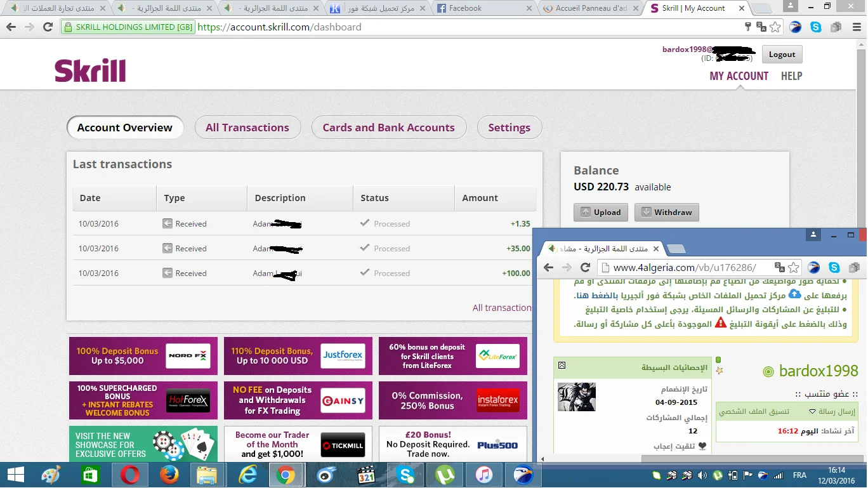The width and height of the screenshot is (868, 488).
Task: Open the Justforex 110% Deposit Bonus banner
Action: click(298, 356)
